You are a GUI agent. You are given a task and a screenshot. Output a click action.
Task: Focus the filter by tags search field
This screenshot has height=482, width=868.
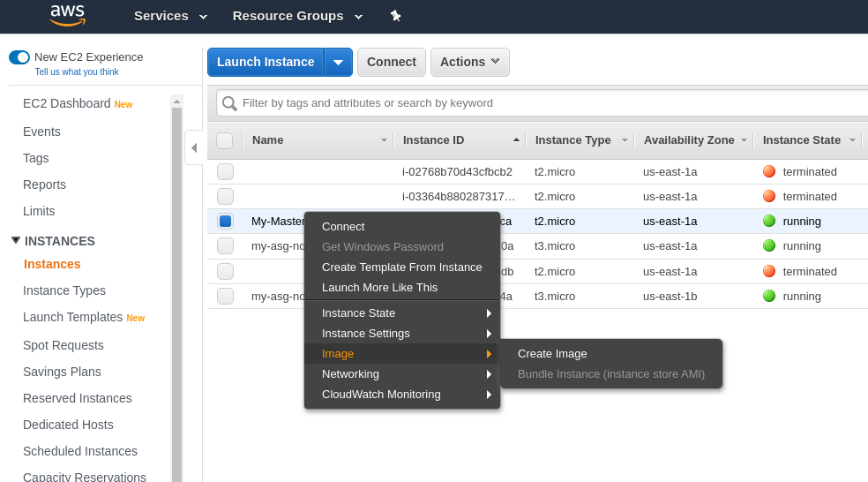542,103
